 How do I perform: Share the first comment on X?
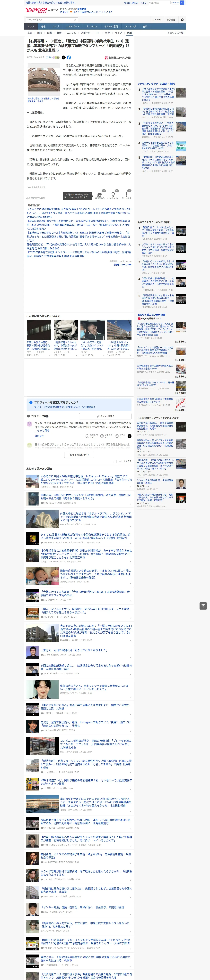[129, 436]
